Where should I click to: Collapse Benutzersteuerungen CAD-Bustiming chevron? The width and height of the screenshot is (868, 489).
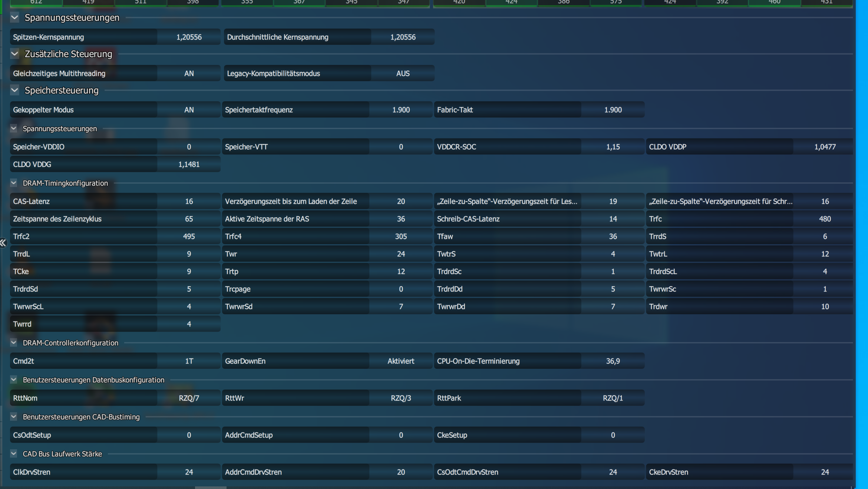(14, 417)
